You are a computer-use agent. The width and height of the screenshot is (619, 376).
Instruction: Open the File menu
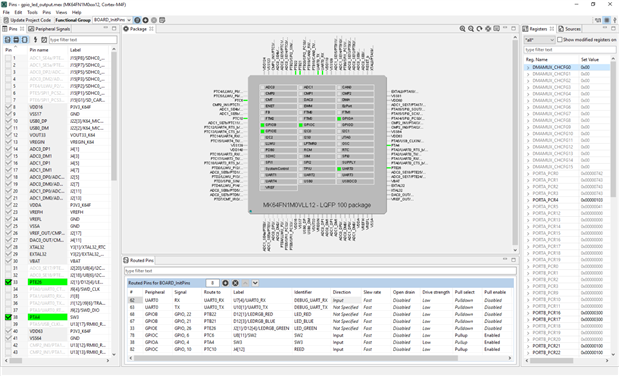pos(6,12)
